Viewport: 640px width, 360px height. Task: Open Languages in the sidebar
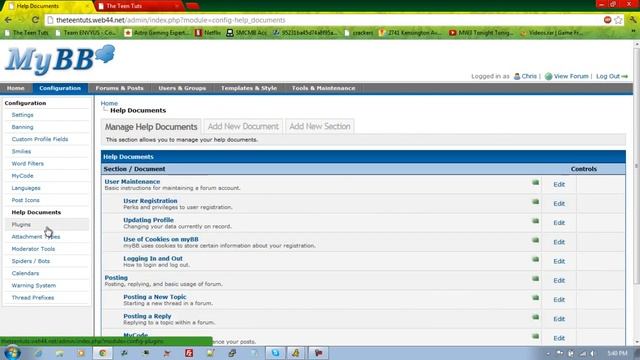click(x=26, y=188)
